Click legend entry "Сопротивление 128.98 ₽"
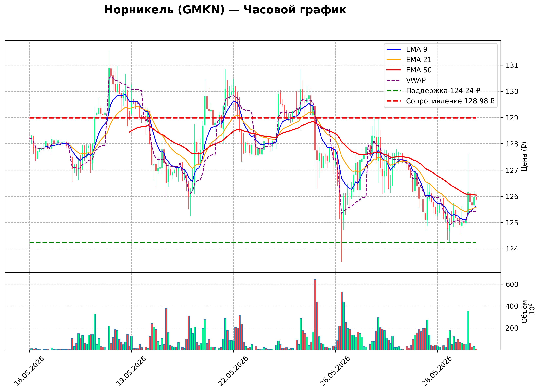Image resolution: width=541 pixels, height=392 pixels. coord(441,101)
